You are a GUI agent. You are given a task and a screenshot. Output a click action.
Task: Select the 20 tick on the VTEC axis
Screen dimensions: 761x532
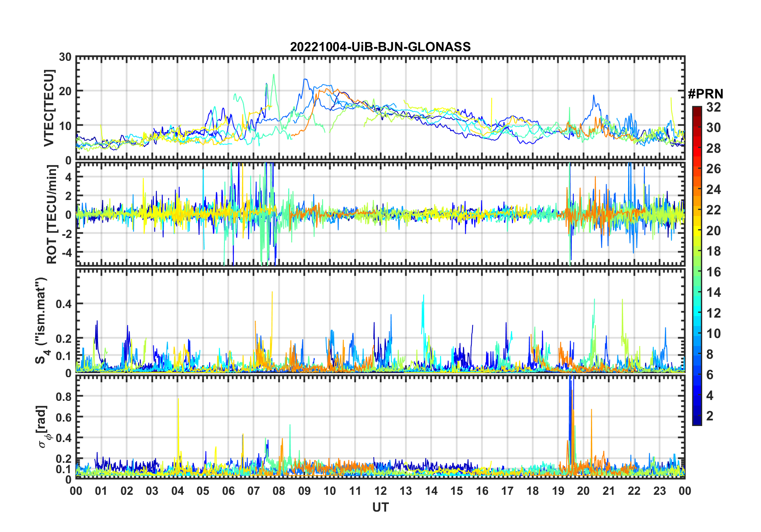pyautogui.click(x=65, y=91)
